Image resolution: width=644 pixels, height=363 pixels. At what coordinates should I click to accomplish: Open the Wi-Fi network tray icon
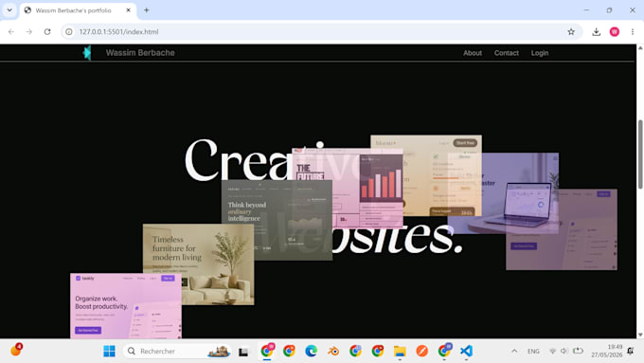tap(553, 351)
